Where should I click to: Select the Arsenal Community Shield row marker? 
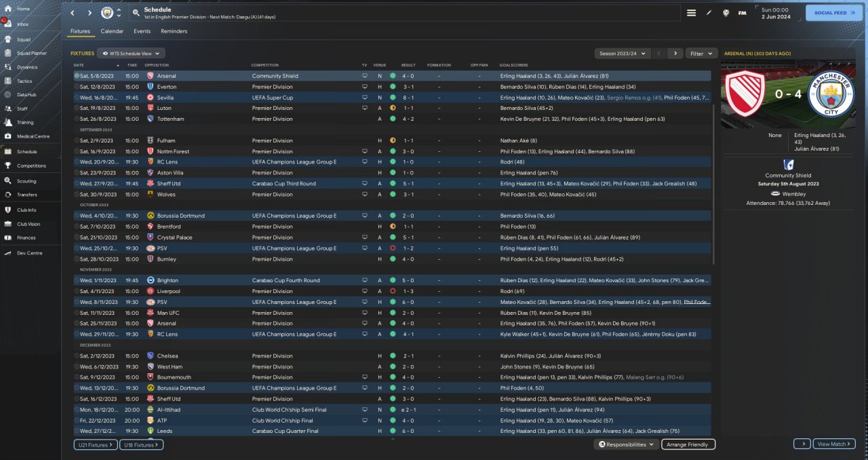pyautogui.click(x=77, y=76)
